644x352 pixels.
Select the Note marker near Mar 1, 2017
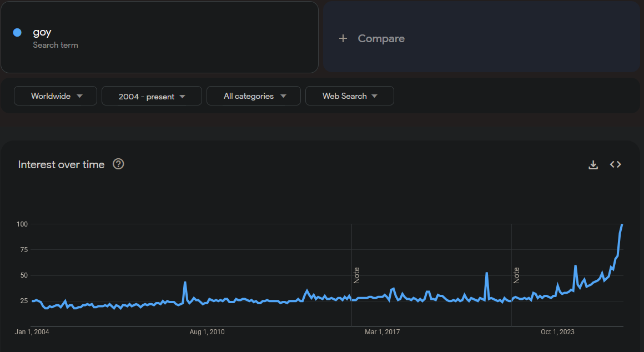coord(356,275)
